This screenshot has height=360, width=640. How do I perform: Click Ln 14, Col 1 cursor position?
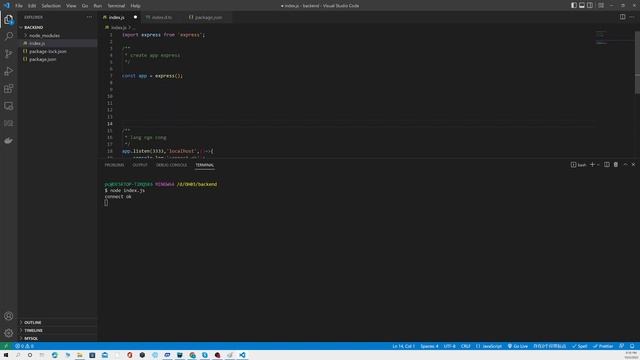click(x=404, y=346)
